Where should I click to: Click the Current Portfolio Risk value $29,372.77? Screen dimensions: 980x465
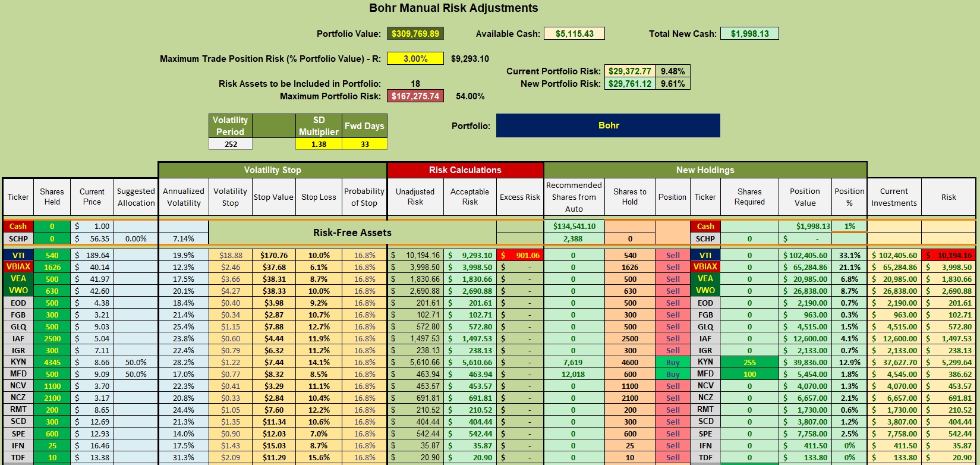[629, 71]
